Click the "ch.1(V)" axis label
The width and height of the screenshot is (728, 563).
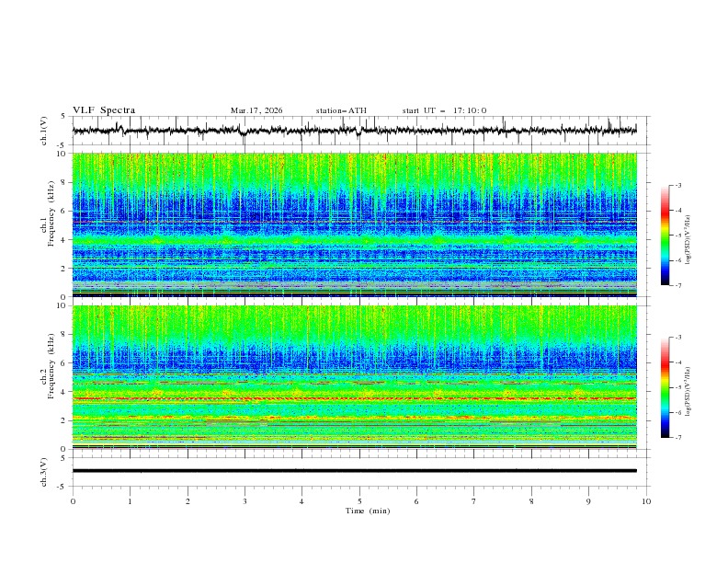44,131
